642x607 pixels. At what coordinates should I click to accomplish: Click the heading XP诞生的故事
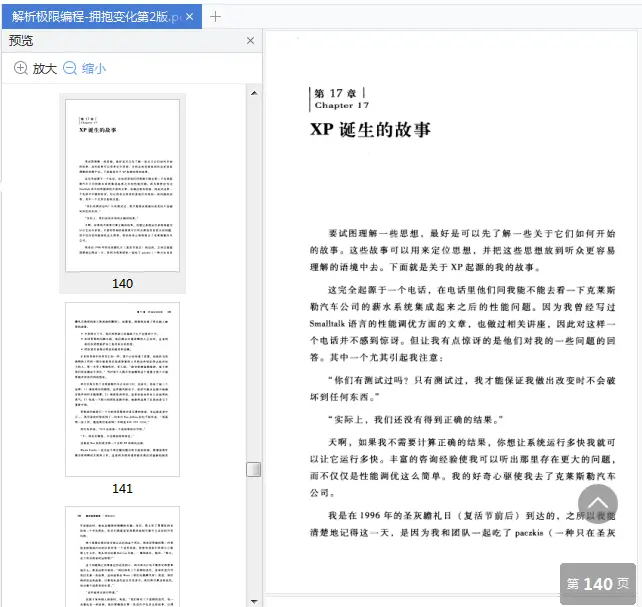point(370,130)
